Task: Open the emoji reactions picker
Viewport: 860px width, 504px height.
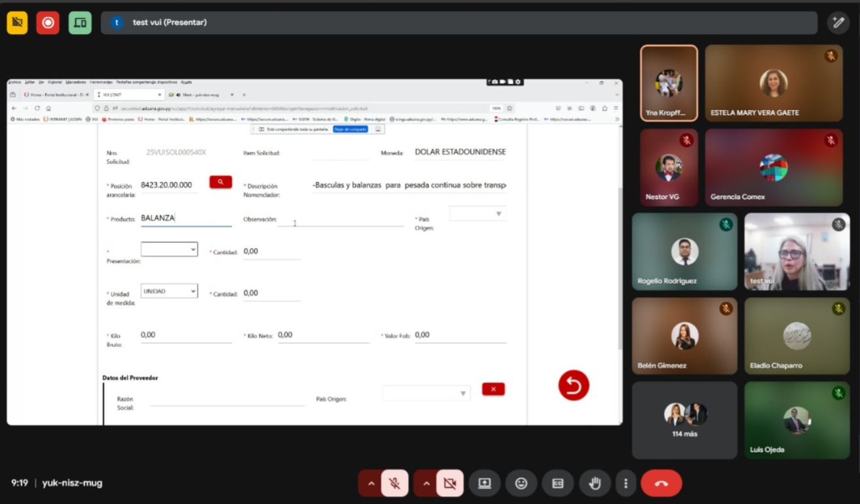Action: (x=521, y=484)
